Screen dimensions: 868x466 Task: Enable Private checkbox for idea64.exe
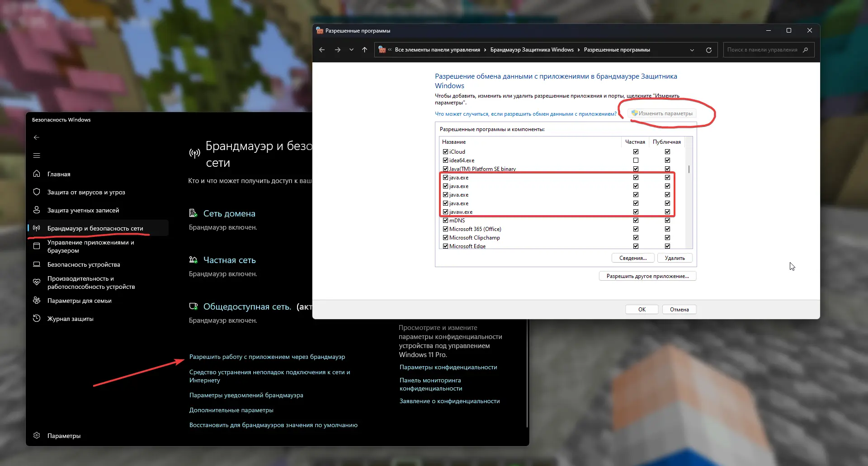pos(636,160)
